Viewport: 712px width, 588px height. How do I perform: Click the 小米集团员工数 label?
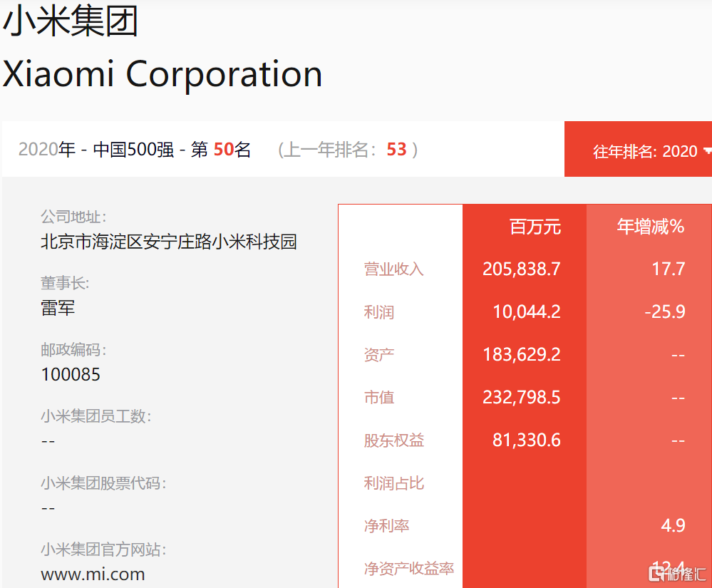tap(96, 416)
